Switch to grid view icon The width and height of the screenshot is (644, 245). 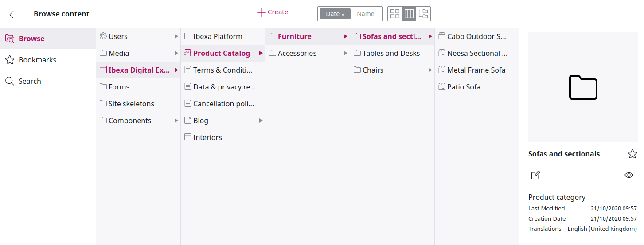[x=395, y=14]
